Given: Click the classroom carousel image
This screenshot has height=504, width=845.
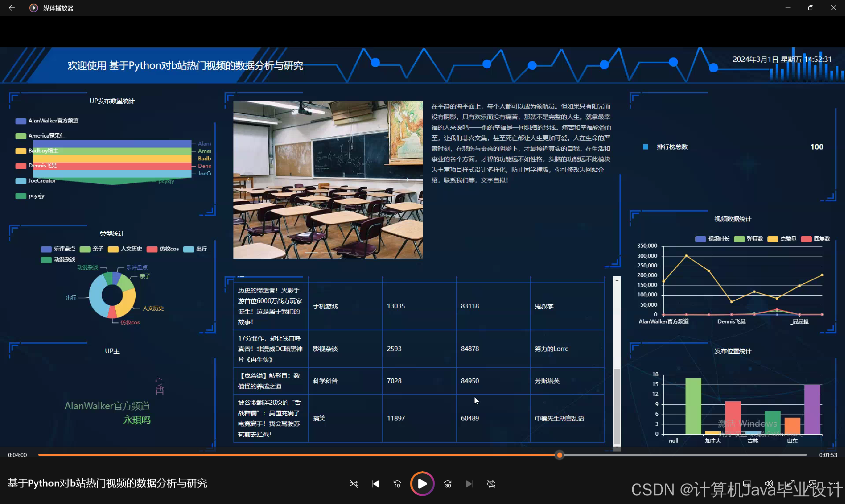Looking at the screenshot, I should pyautogui.click(x=328, y=180).
